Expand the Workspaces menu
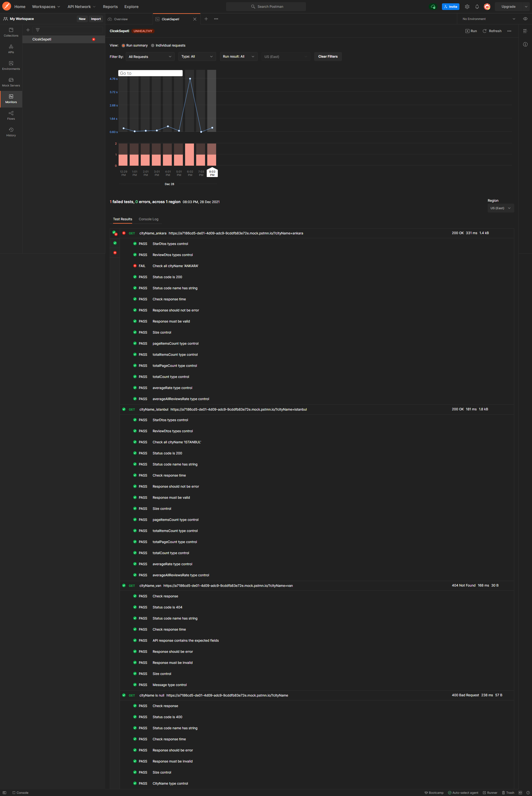The image size is (532, 796). pyautogui.click(x=46, y=6)
